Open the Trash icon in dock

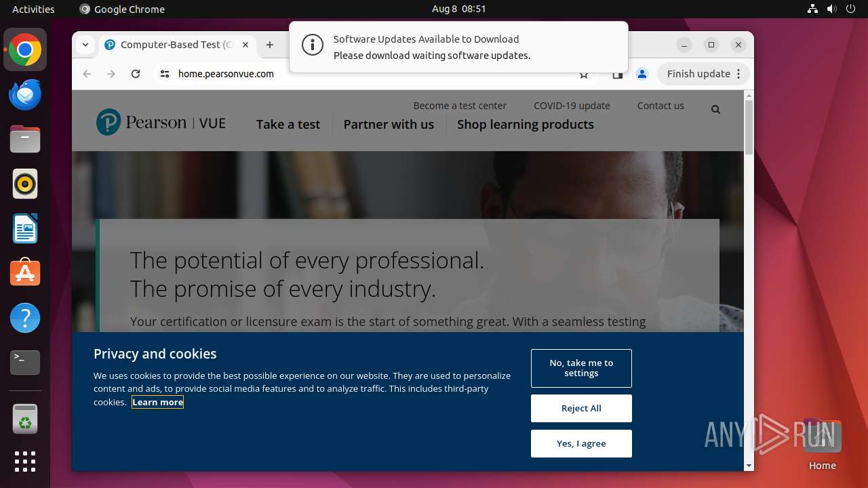pyautogui.click(x=25, y=419)
